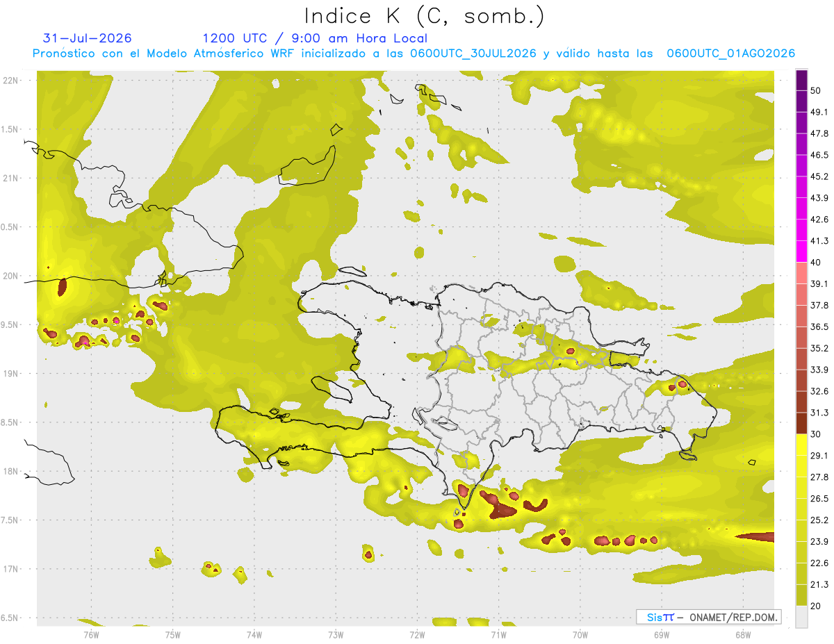The width and height of the screenshot is (834, 644).
Task: Select the forecast date "31-Jul-2026"
Action: [x=87, y=38]
